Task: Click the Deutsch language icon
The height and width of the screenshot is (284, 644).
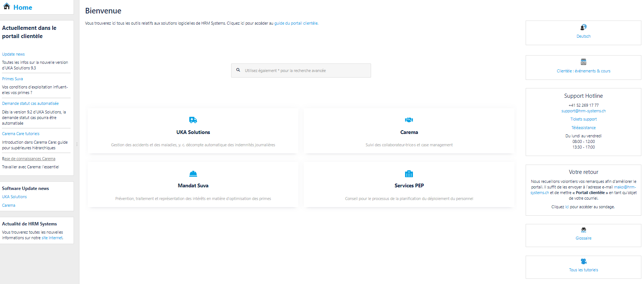Action: coord(584,27)
